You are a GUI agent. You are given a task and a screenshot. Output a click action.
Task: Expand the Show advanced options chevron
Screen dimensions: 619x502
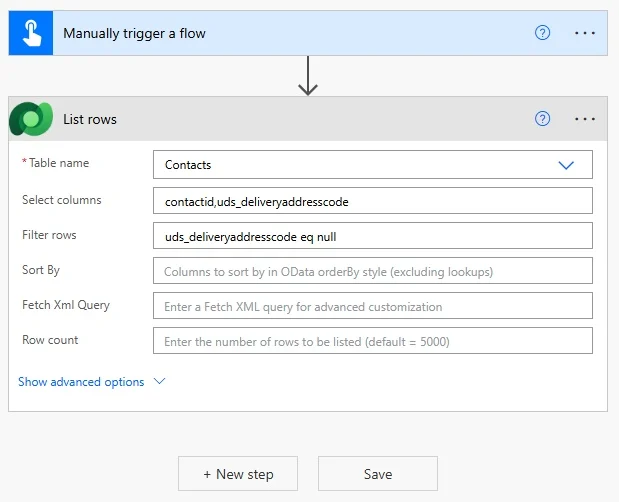coord(158,381)
